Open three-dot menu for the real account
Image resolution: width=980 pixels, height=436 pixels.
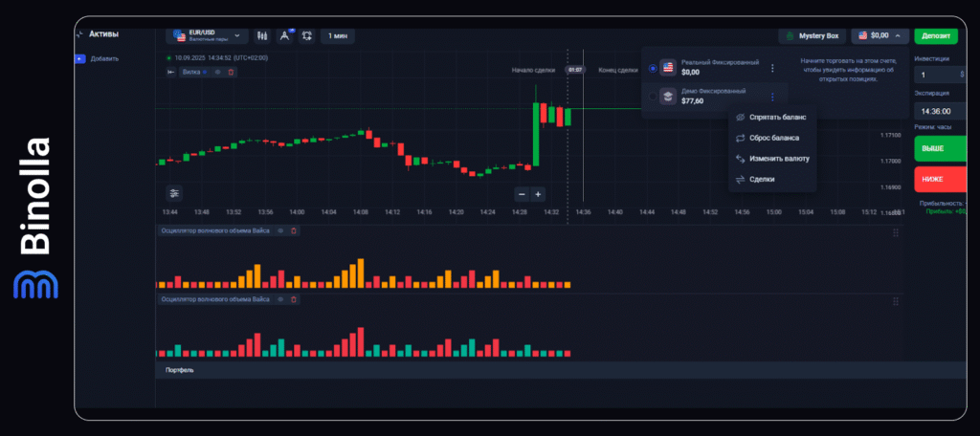pos(772,68)
